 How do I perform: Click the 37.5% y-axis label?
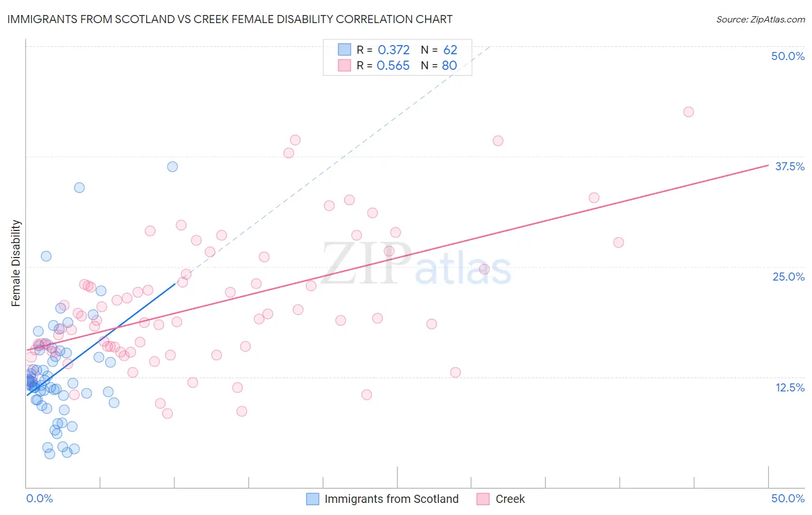pyautogui.click(x=789, y=166)
